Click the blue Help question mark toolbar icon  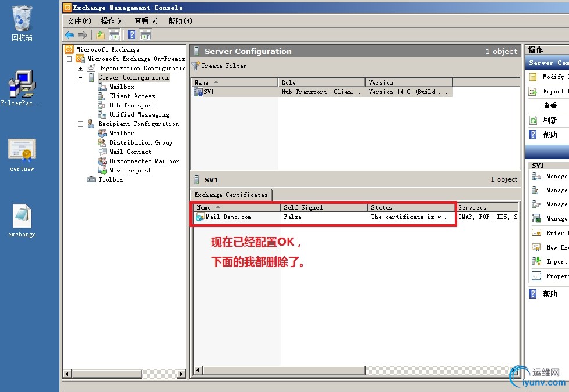tap(132, 35)
